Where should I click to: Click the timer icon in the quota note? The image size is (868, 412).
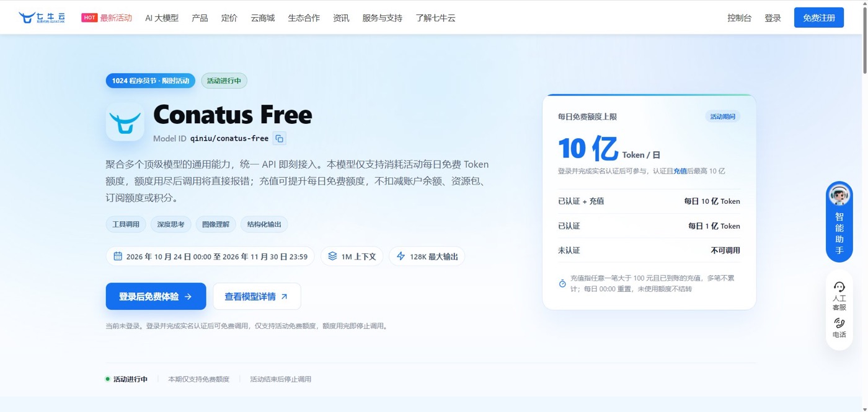562,283
